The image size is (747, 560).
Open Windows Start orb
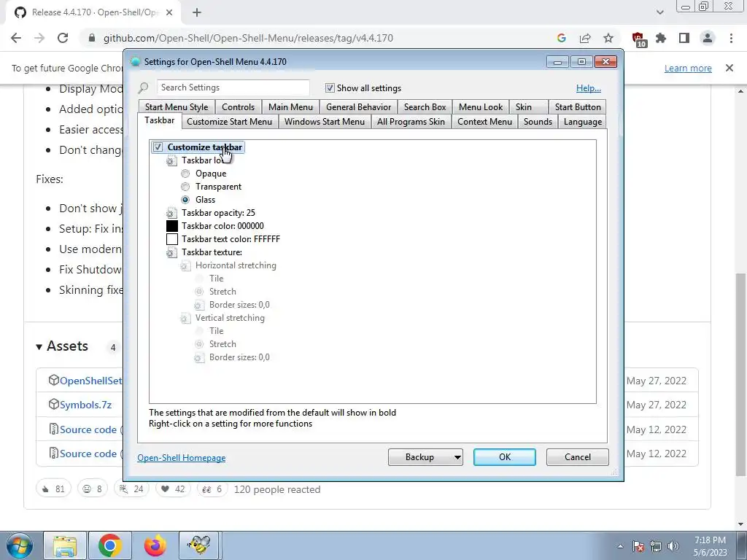tap(20, 546)
